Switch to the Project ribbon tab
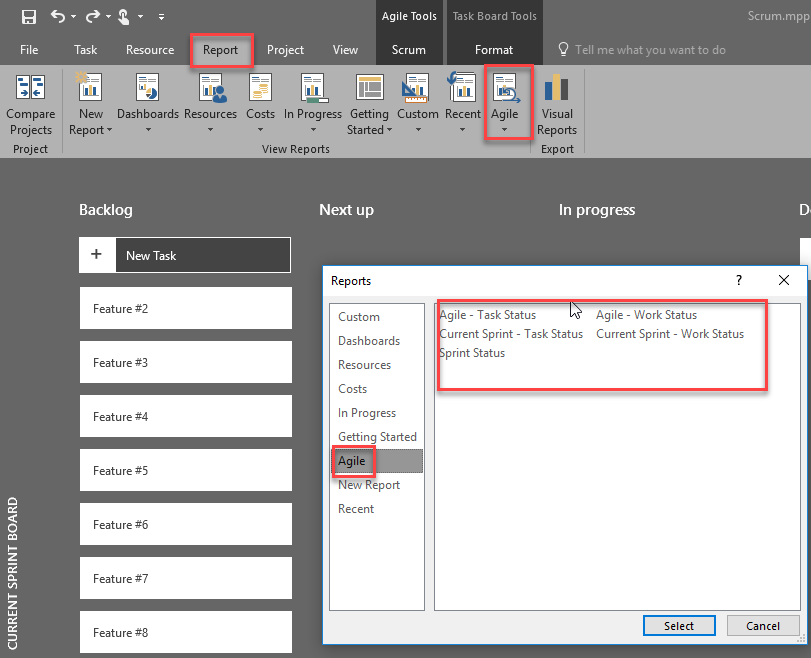 (x=285, y=50)
